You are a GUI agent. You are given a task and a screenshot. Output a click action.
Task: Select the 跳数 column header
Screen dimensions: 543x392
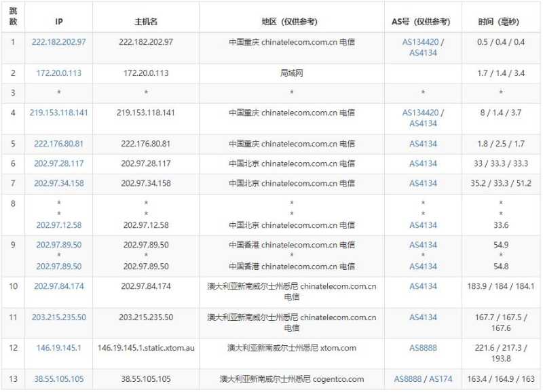[x=13, y=16]
